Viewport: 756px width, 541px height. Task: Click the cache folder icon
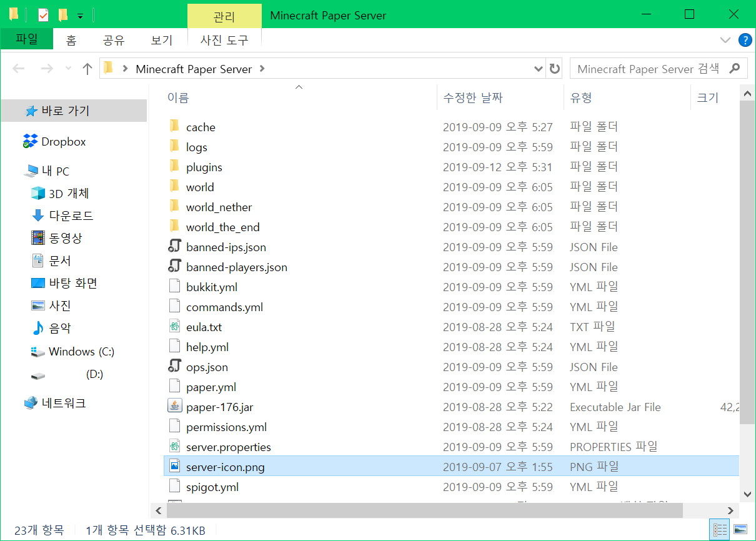pos(175,127)
